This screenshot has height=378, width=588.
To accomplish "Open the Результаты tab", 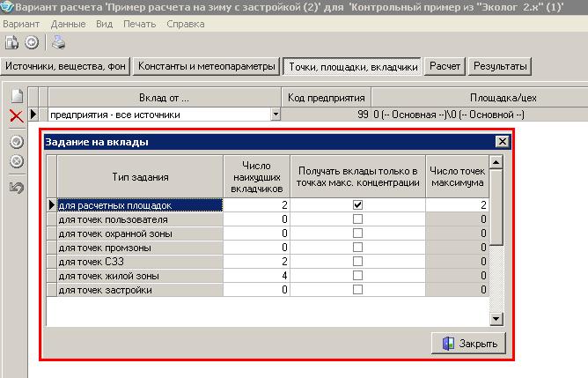I will point(500,66).
